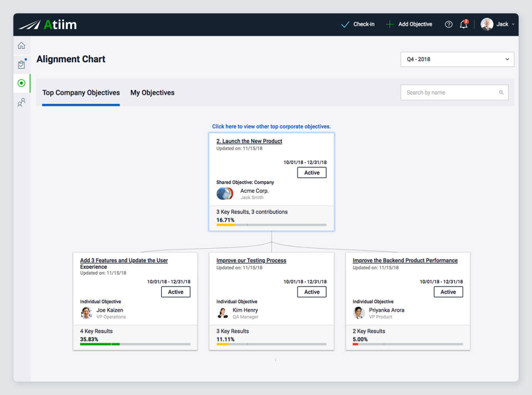Click Active status on Improve our Testing Process
The height and width of the screenshot is (395, 532).
(311, 292)
